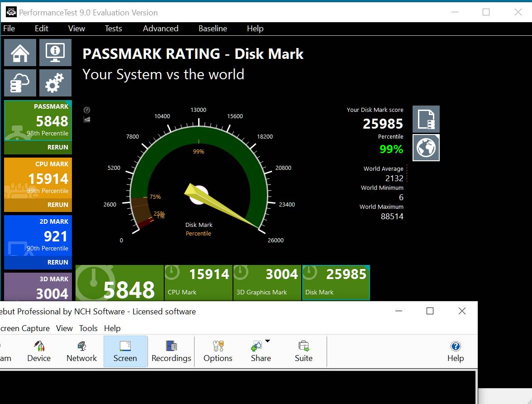Expand the Share dropdown arrow in Debut

(x=267, y=341)
